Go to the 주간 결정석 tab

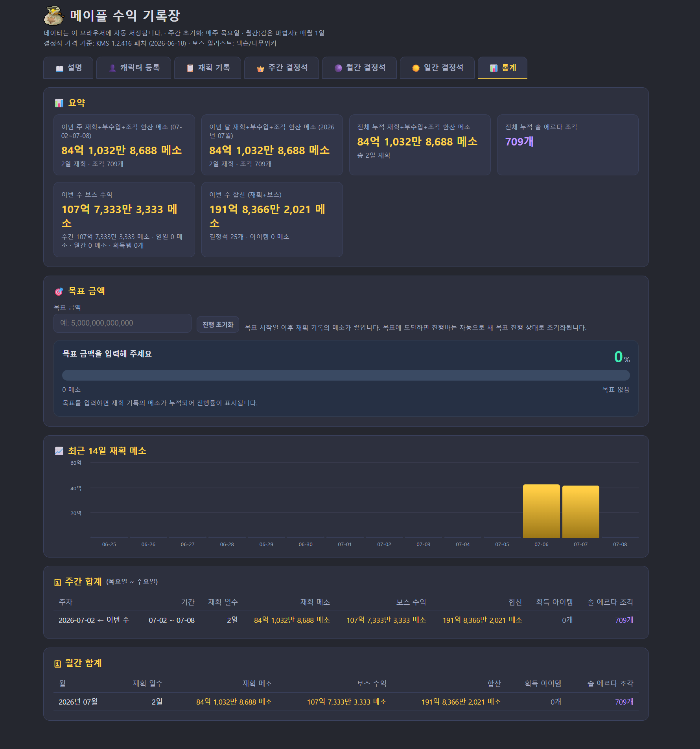tap(282, 68)
